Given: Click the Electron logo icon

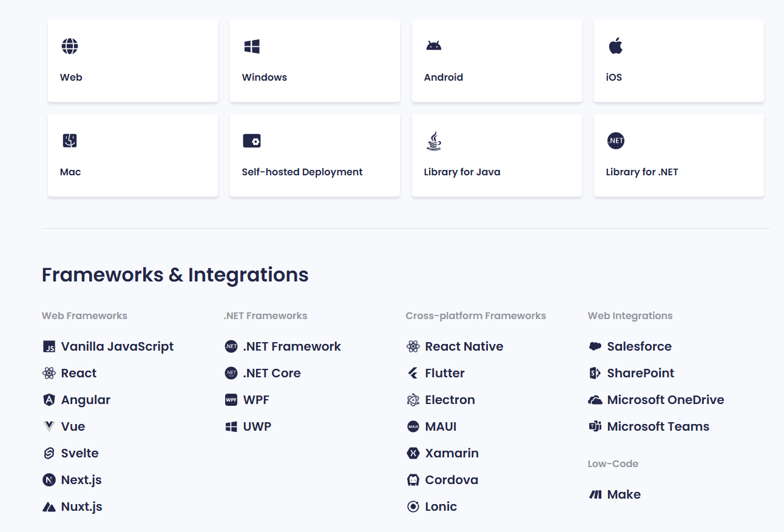Looking at the screenshot, I should coord(413,400).
